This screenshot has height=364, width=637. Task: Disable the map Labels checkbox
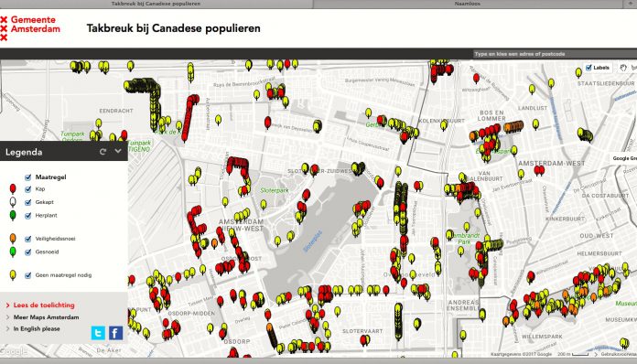[x=588, y=68]
